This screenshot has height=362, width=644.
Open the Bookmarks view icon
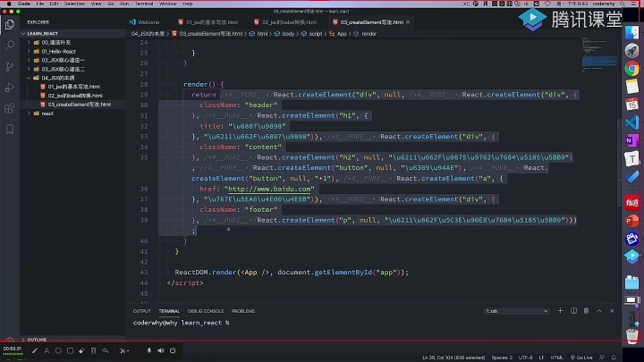click(x=10, y=130)
